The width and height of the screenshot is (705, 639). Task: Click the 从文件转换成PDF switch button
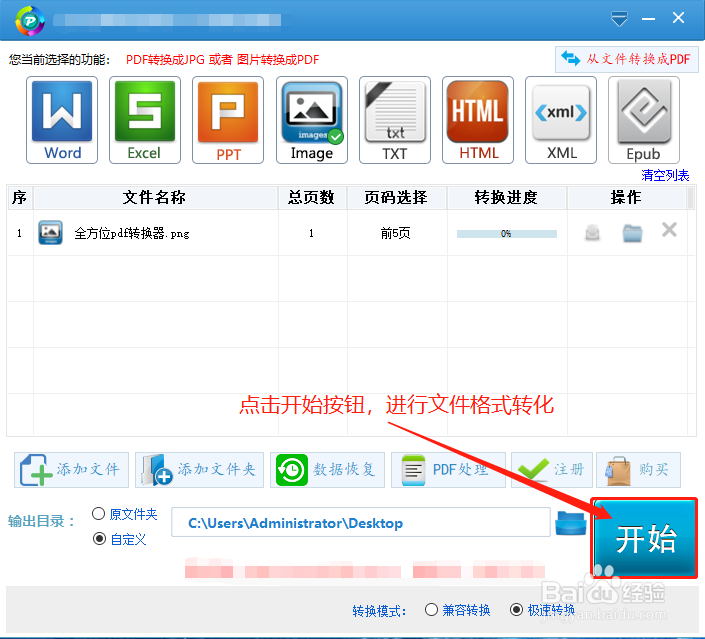pos(626,59)
